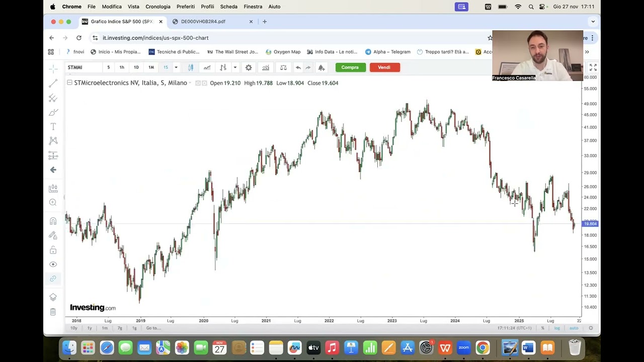Viewport: 644px width, 362px height.
Task: Select the 1M timeframe
Action: (x=151, y=67)
